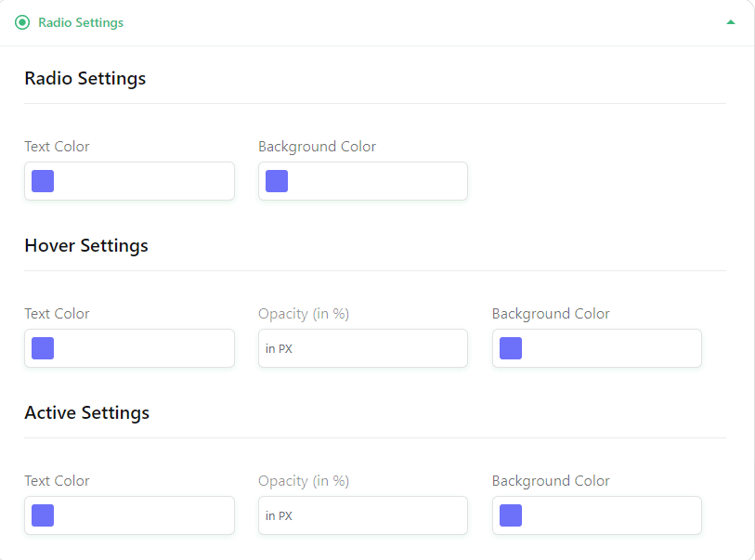755x560 pixels.
Task: Pick the Hover Settings Background Color swatch
Action: point(511,348)
